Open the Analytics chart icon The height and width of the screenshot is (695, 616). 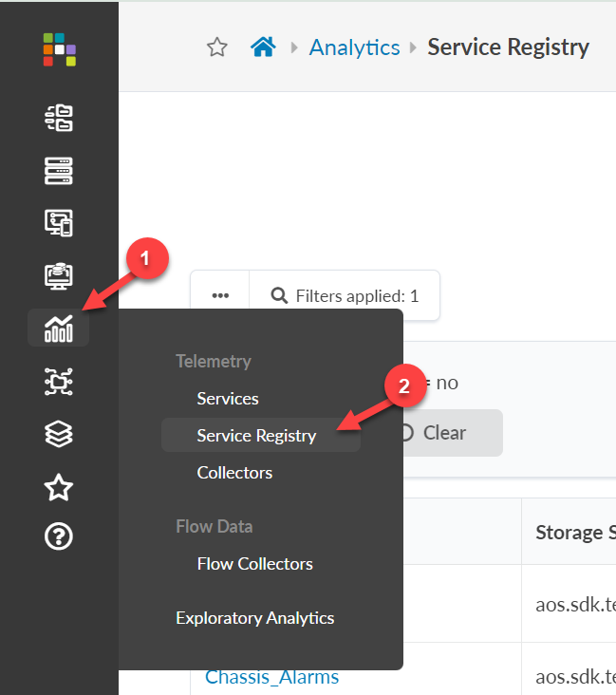click(x=59, y=329)
